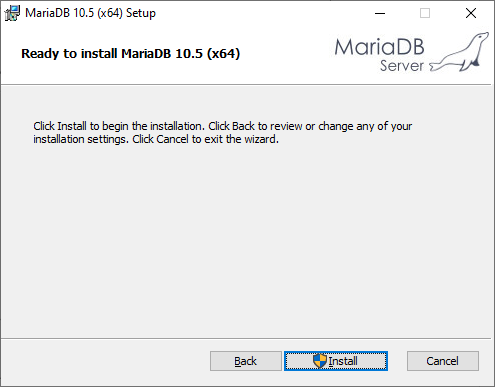
Task: Click empty space left of Back button
Action: click(x=105, y=361)
